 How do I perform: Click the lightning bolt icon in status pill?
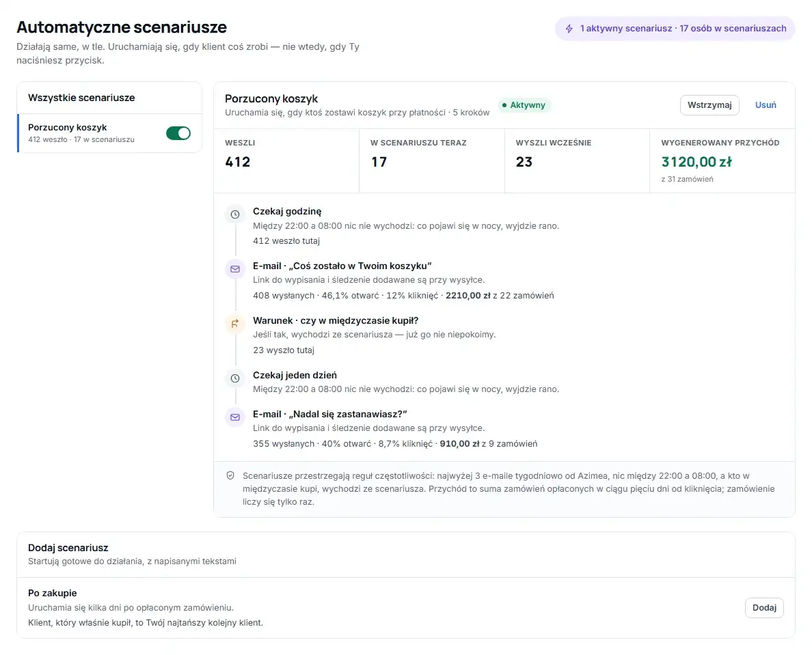(569, 29)
